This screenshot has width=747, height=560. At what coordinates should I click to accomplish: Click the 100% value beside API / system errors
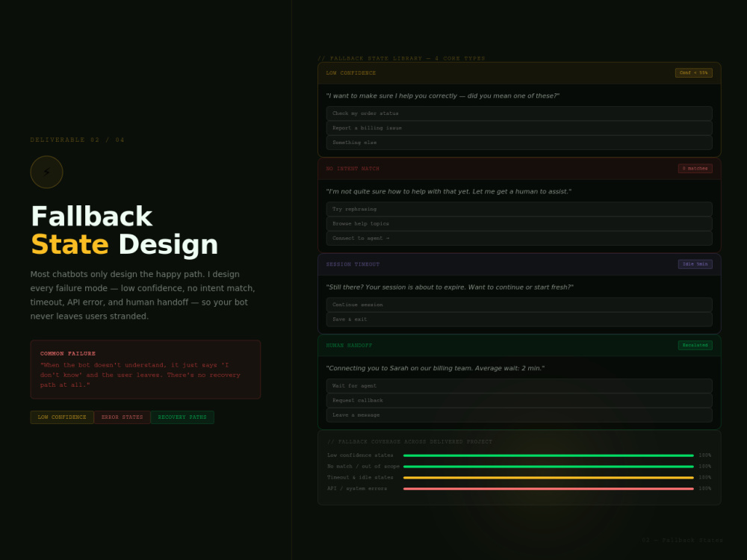click(705, 488)
